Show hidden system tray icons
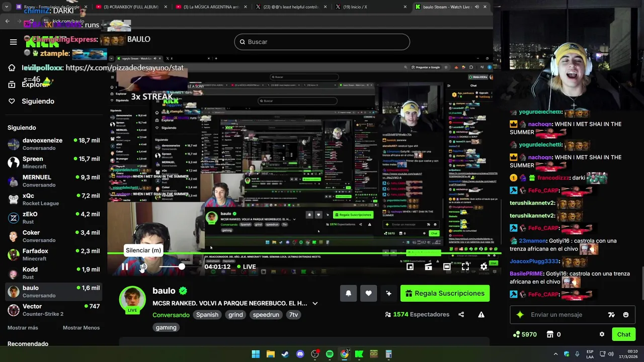Viewport: 644px width, 362px height. (555, 354)
